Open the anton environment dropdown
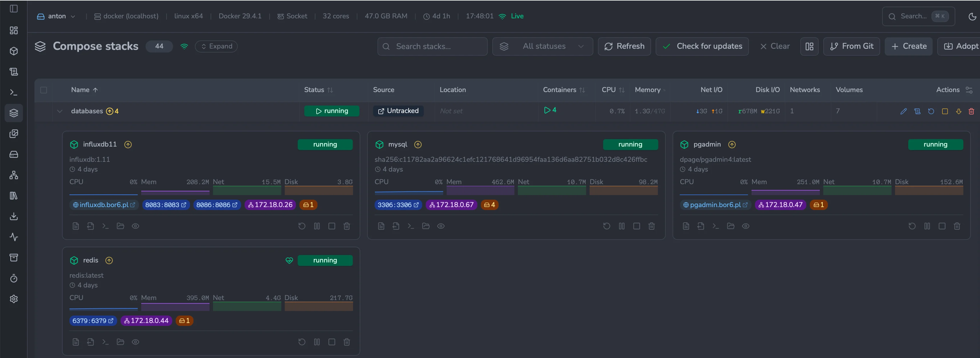Viewport: 980px width, 358px height. click(56, 16)
